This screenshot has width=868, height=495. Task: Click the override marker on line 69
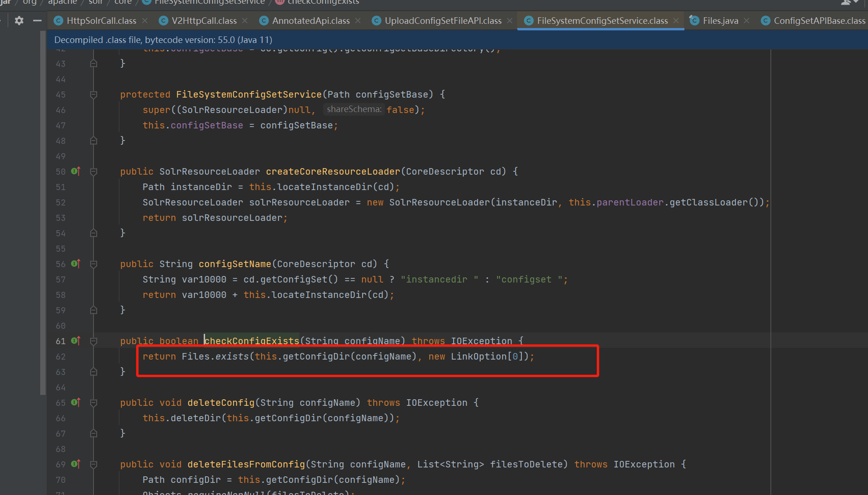(76, 464)
